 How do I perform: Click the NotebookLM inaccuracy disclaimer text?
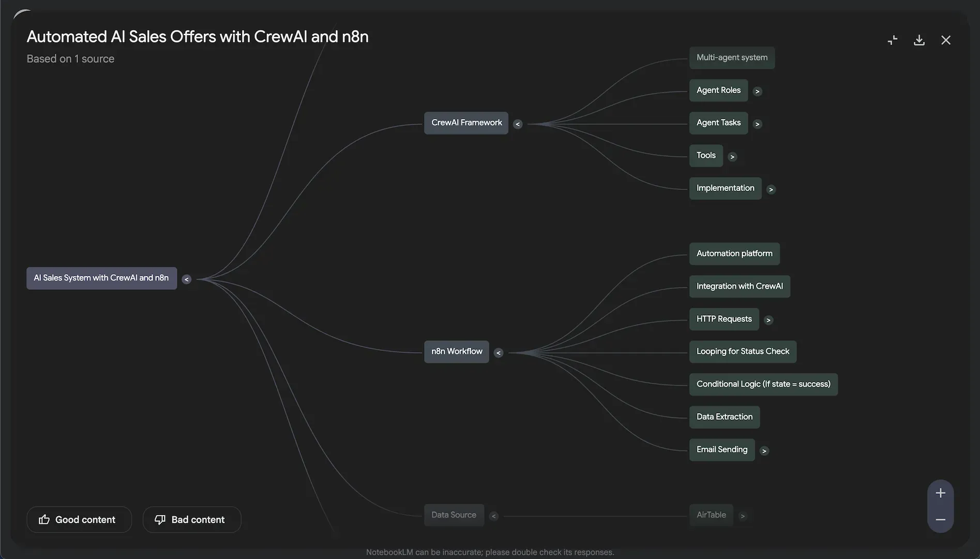[490, 552]
